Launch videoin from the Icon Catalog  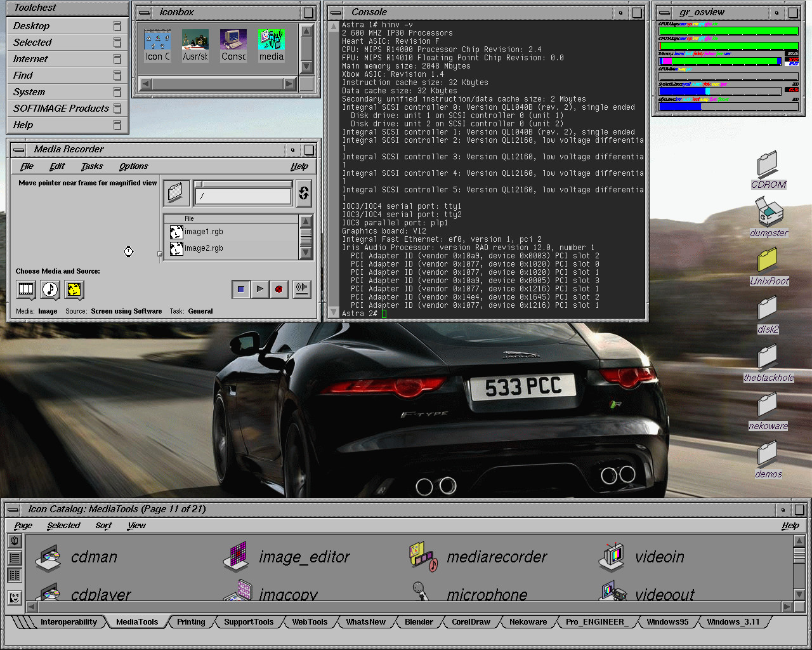coord(613,557)
